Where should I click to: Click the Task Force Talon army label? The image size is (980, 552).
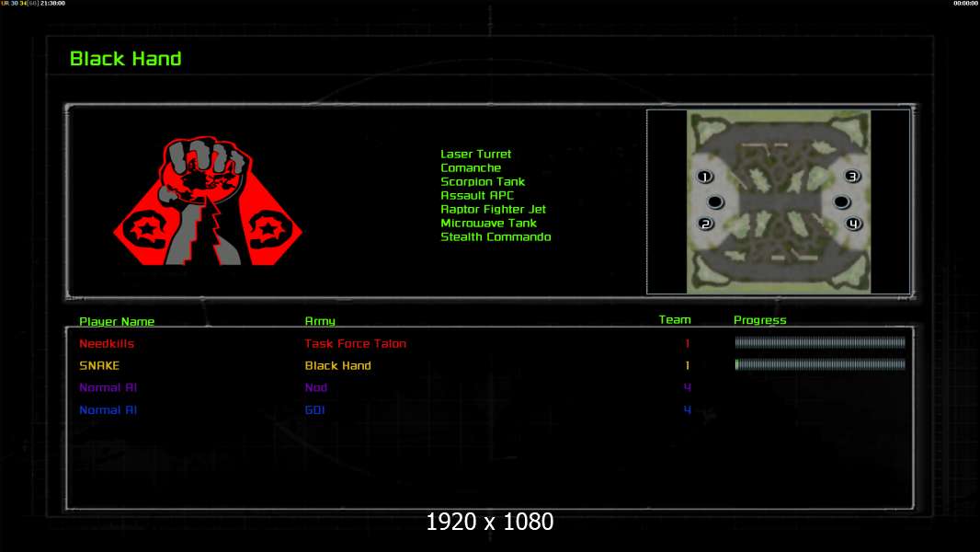pos(355,344)
